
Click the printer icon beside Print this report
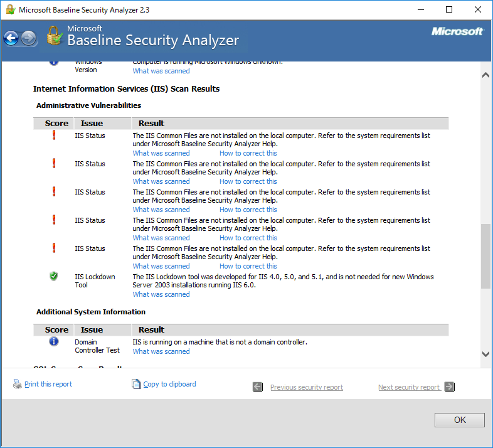(17, 384)
